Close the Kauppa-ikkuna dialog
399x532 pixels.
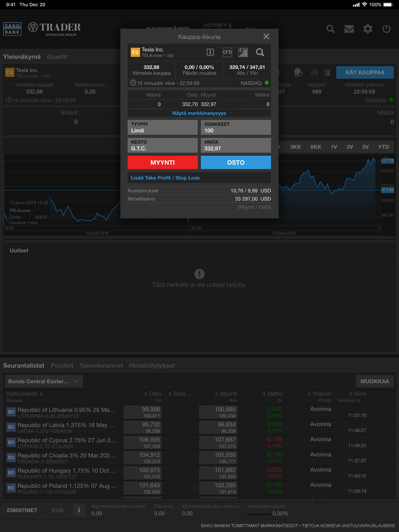click(x=266, y=37)
